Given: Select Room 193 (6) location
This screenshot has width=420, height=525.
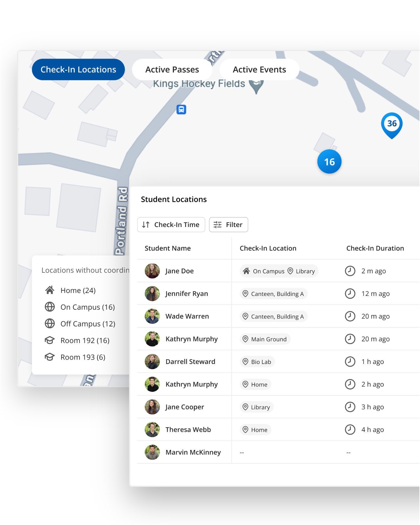Looking at the screenshot, I should point(83,357).
